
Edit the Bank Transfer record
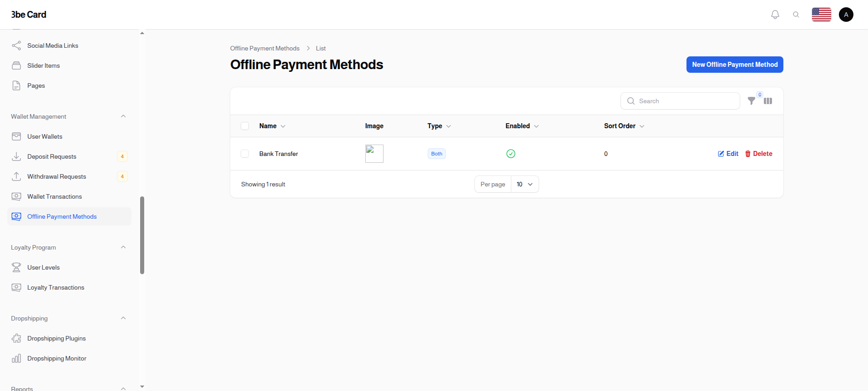728,154
